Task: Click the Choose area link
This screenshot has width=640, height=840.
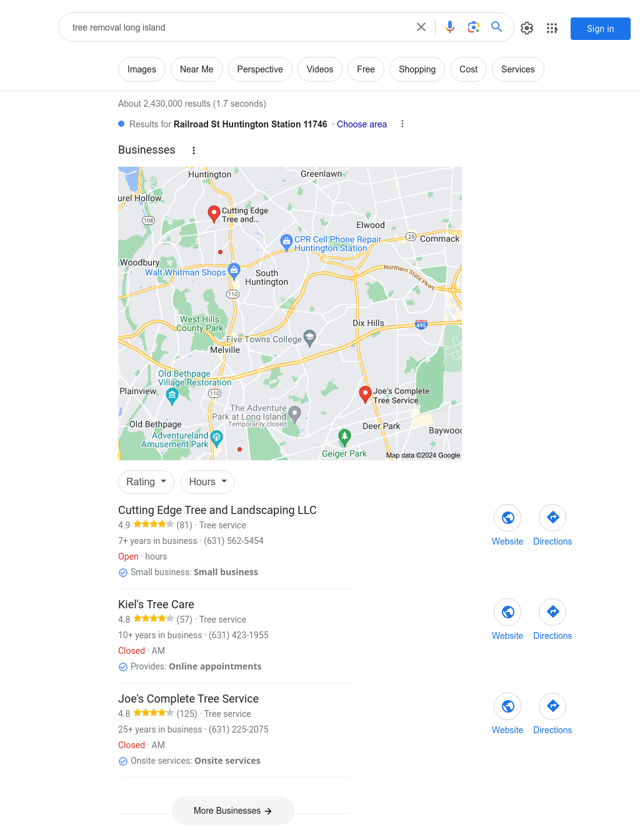Action: tap(362, 124)
